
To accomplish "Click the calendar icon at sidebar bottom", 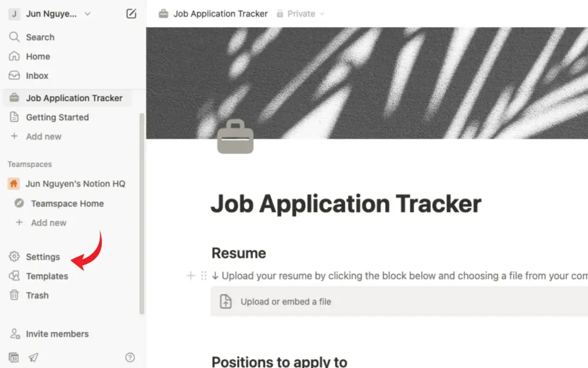I will [x=14, y=357].
